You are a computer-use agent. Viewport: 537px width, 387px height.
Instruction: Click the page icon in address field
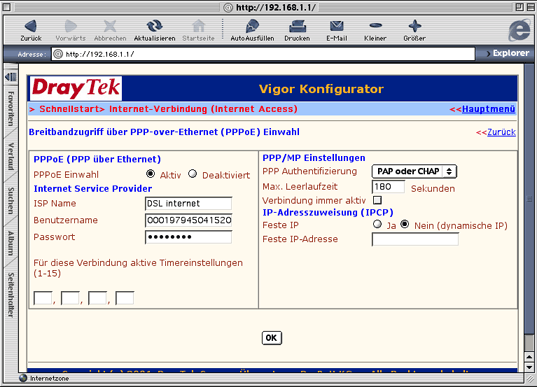pyautogui.click(x=59, y=54)
